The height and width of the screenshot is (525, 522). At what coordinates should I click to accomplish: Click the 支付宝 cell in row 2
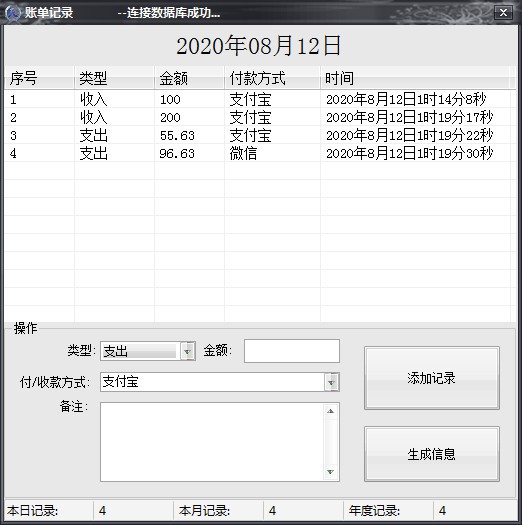272,118
